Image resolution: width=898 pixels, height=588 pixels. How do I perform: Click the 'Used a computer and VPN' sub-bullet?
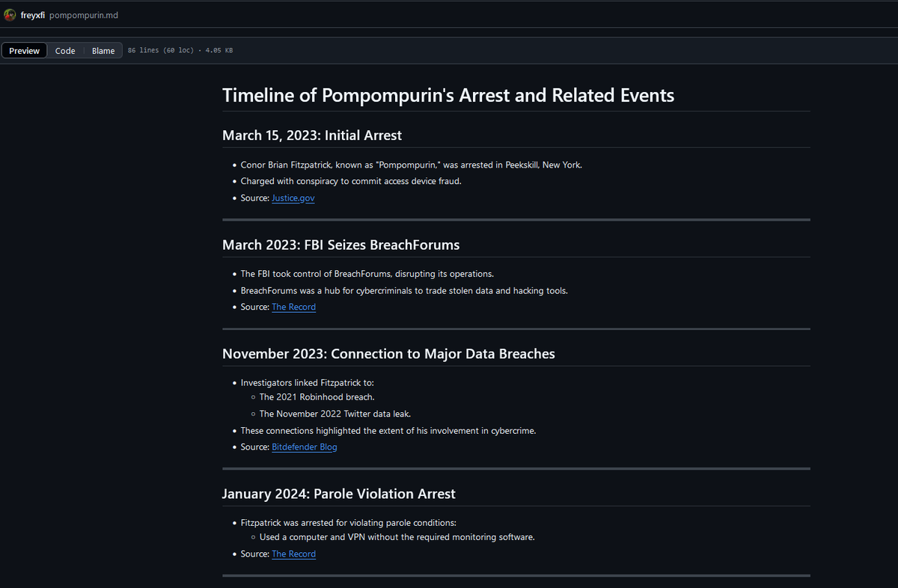(397, 537)
